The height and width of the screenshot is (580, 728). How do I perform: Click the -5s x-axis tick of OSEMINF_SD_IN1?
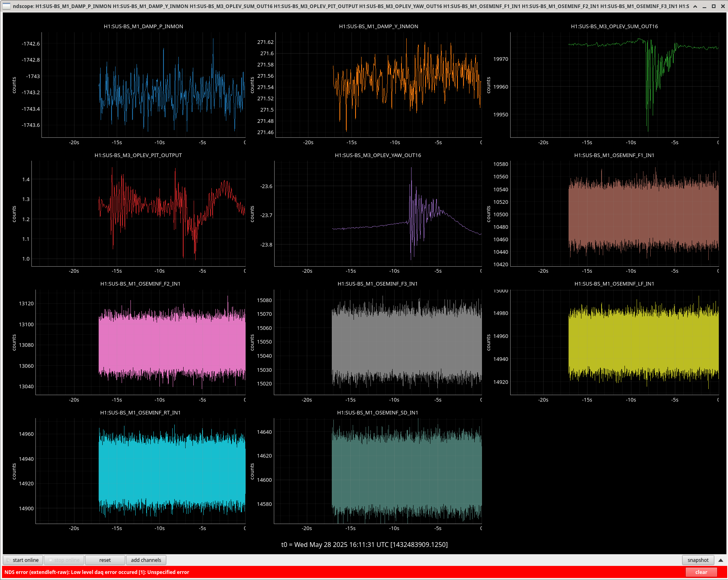click(x=438, y=528)
